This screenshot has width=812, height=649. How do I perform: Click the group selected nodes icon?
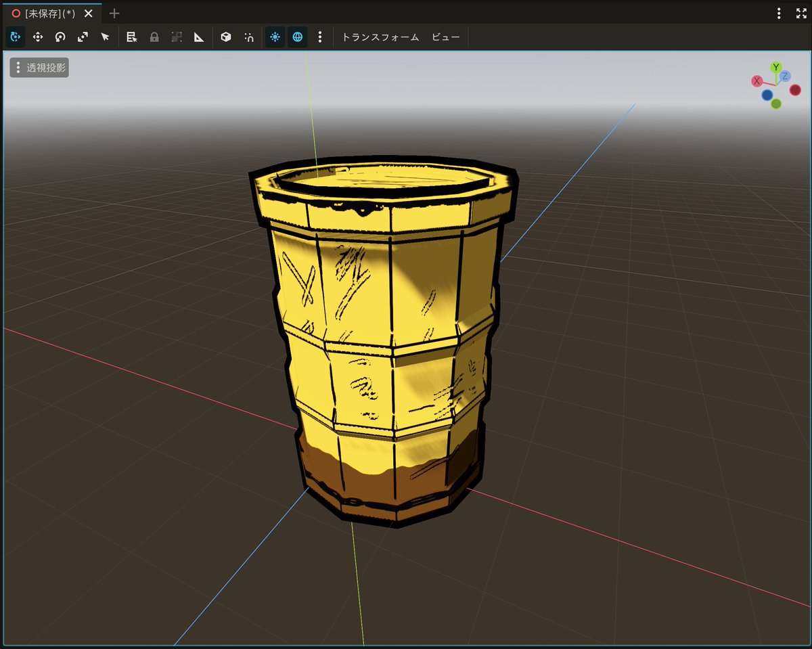pyautogui.click(x=177, y=37)
